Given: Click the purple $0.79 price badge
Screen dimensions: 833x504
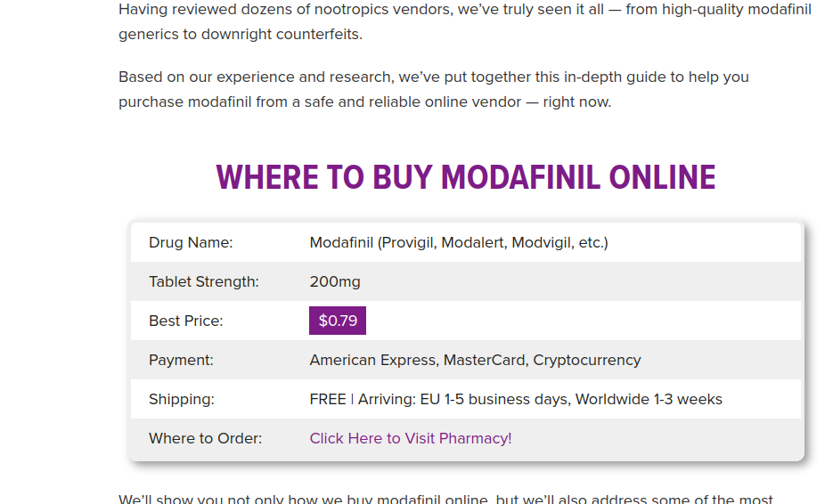Looking at the screenshot, I should (x=338, y=321).
